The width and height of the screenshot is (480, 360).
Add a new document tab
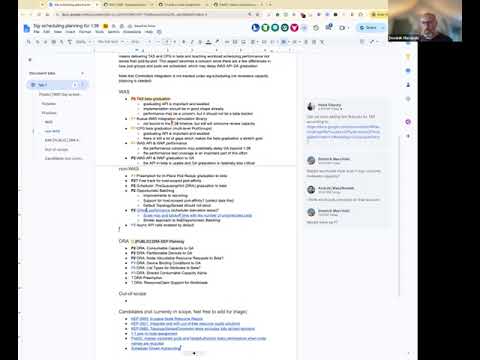82,73
